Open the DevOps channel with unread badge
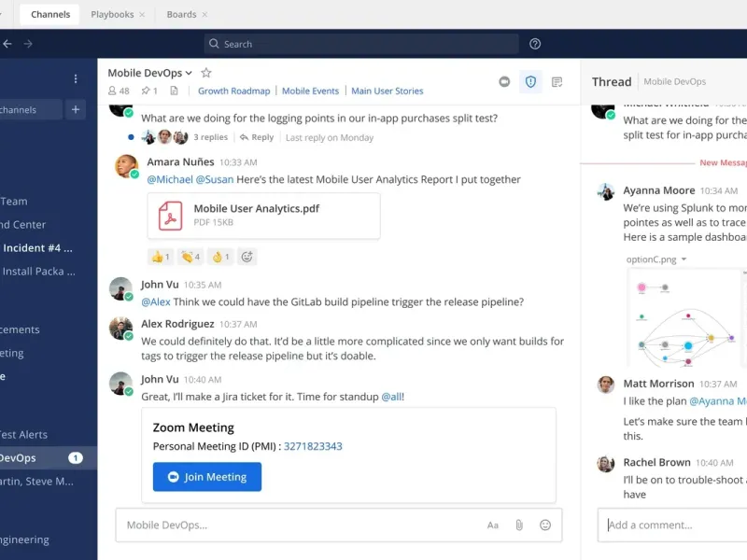Image resolution: width=747 pixels, height=560 pixels. tap(48, 458)
